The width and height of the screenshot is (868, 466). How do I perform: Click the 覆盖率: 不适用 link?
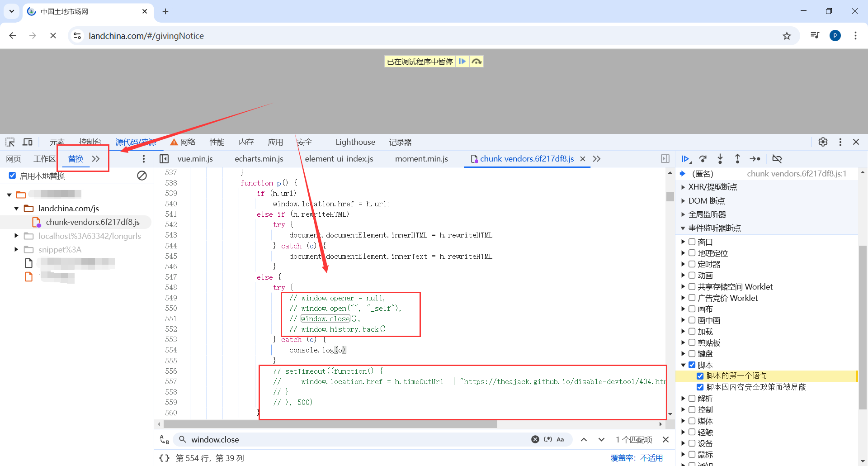point(637,458)
